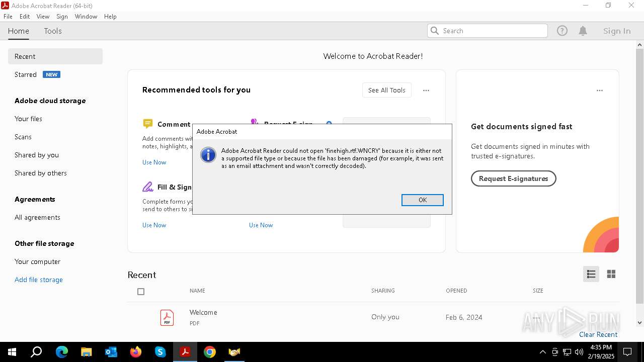Open the View menu
This screenshot has width=644, height=362.
[43, 17]
